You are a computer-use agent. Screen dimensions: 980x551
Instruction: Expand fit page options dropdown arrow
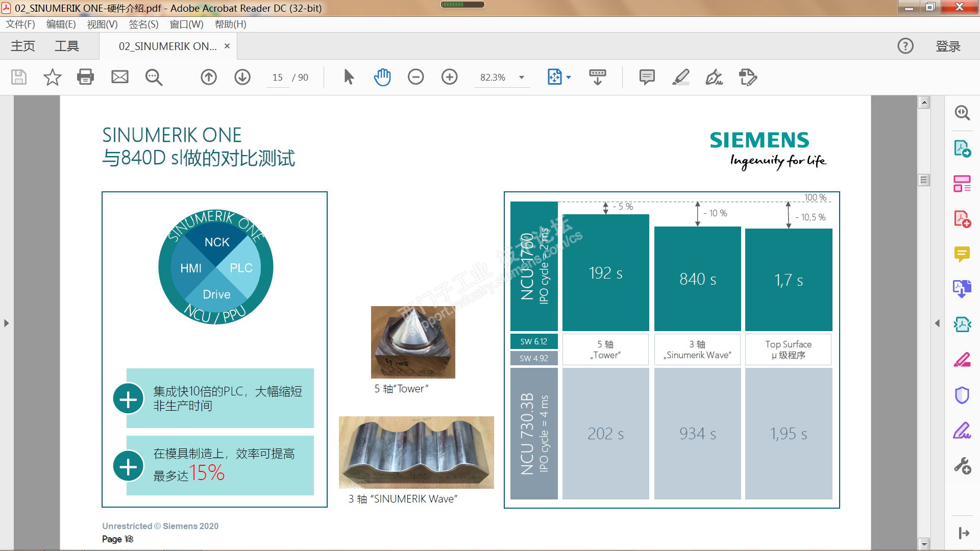[x=569, y=78]
